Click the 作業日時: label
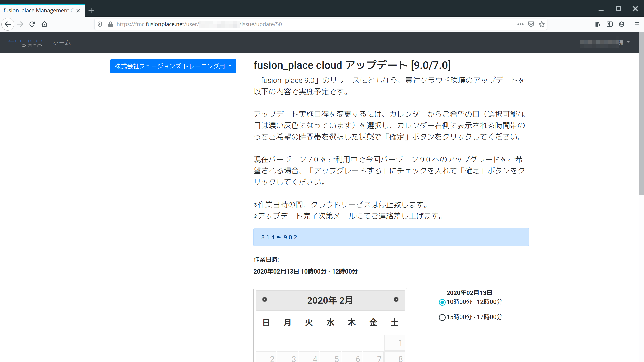The image size is (644, 362). 266,259
